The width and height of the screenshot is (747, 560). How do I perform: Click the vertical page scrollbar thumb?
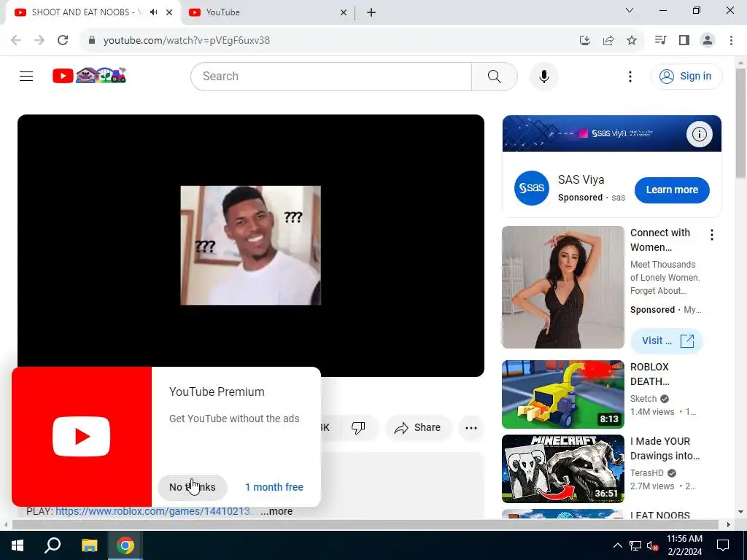click(740, 124)
